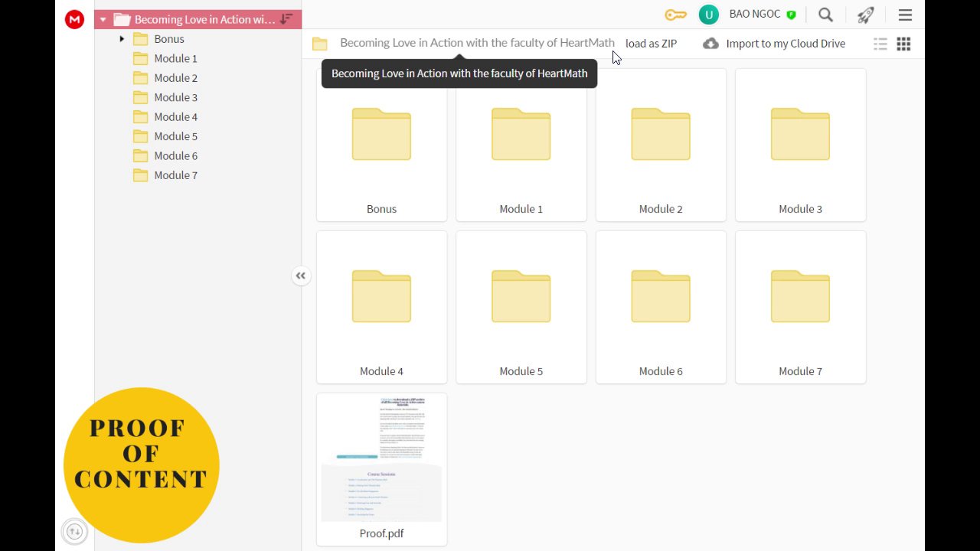Select Module 7 in the folder tree
The height and width of the screenshot is (551, 980).
[175, 175]
